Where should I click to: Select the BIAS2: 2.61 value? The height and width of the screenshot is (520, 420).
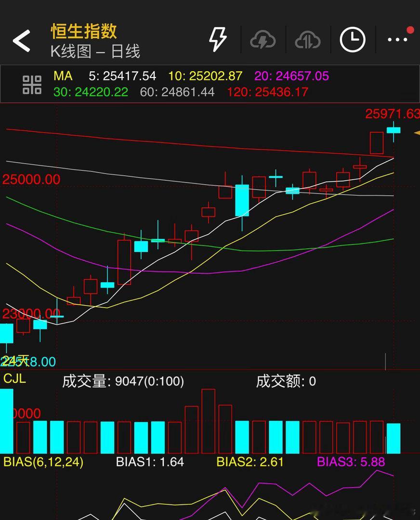pyautogui.click(x=250, y=462)
